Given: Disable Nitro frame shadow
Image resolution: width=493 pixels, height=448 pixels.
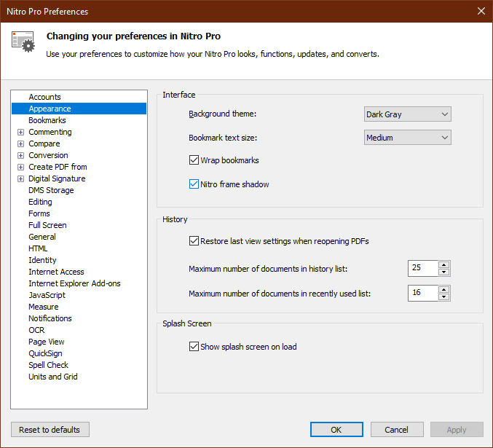Looking at the screenshot, I should coord(194,184).
